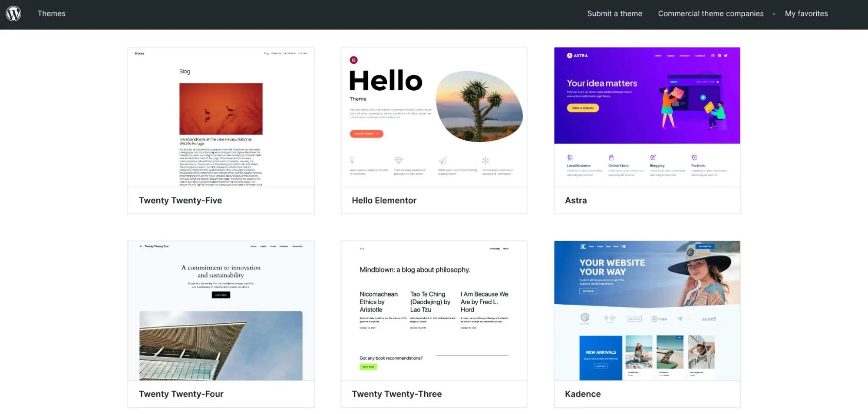Click the Instagram icon in Astra's header

click(713, 56)
